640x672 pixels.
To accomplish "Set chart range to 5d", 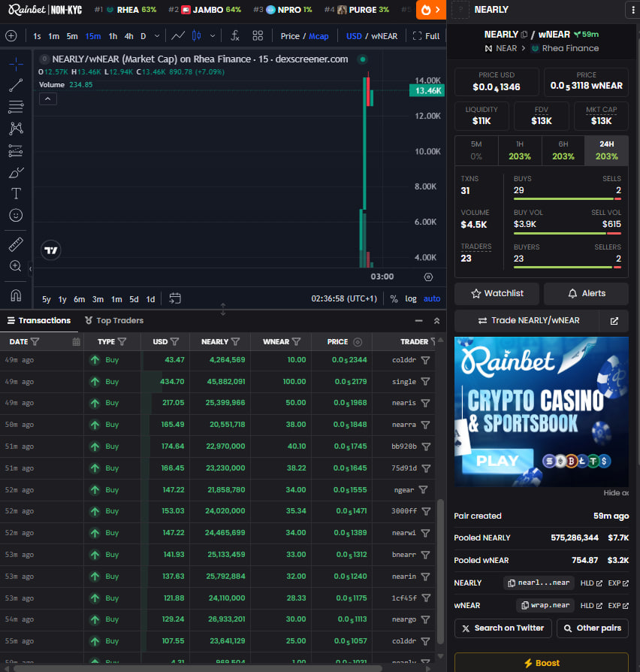I will coord(134,298).
